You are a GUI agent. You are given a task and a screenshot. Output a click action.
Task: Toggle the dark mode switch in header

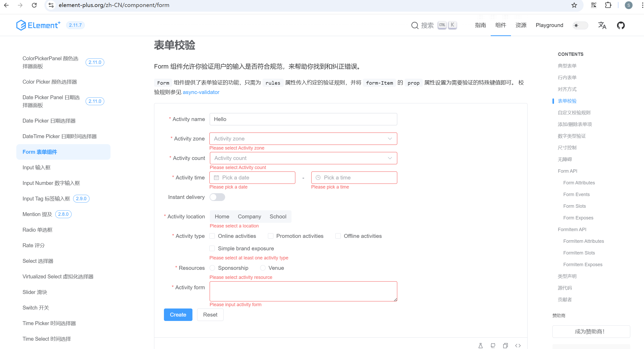click(x=580, y=25)
